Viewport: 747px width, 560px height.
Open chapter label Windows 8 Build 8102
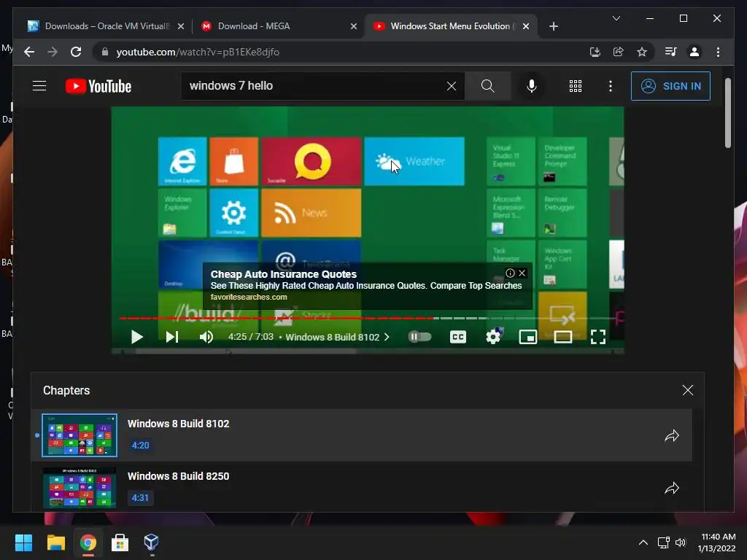click(x=337, y=337)
